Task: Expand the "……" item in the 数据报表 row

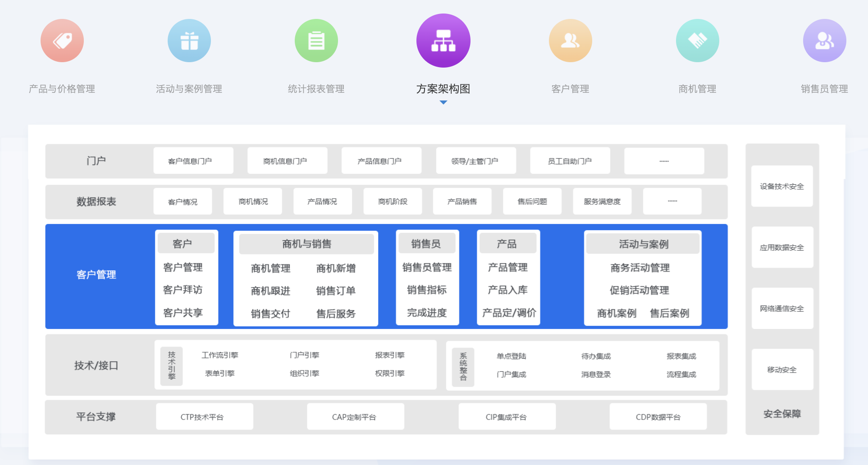Action: pos(672,201)
